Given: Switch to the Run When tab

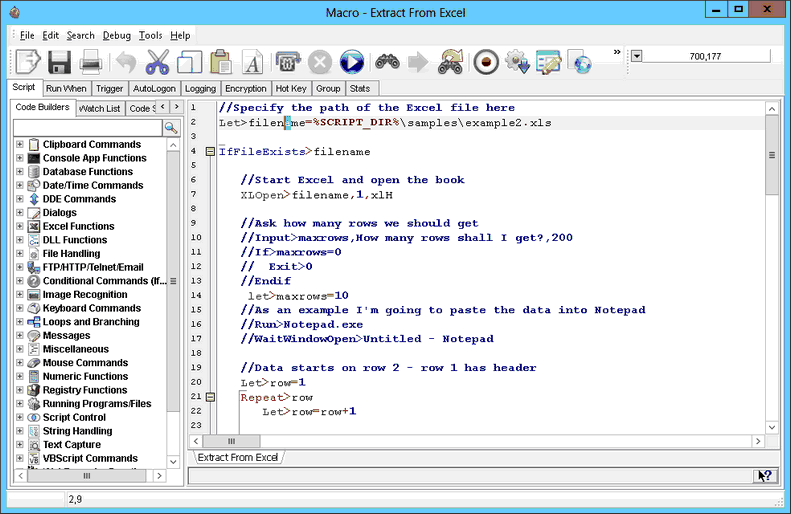Looking at the screenshot, I should 66,88.
